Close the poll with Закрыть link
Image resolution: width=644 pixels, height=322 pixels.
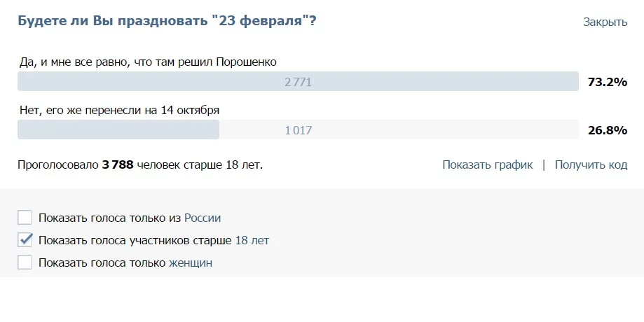click(x=605, y=22)
